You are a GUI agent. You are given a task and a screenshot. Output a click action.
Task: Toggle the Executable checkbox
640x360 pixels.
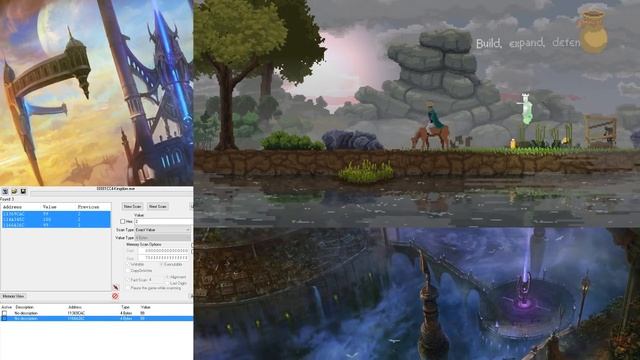[x=162, y=264]
